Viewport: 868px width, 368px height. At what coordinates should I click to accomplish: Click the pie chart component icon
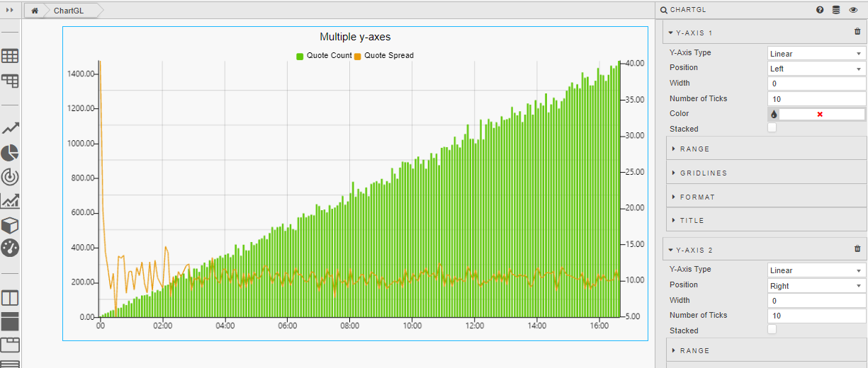tap(10, 153)
